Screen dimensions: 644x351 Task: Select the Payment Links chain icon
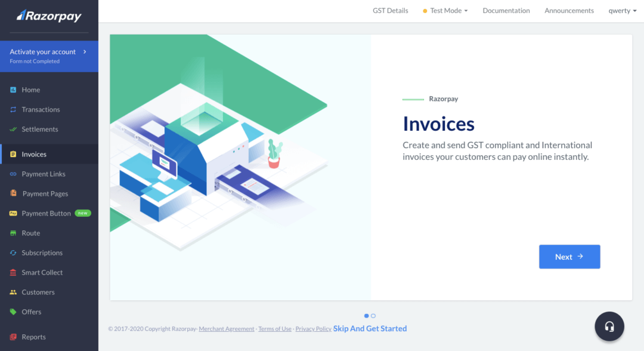pyautogui.click(x=13, y=174)
